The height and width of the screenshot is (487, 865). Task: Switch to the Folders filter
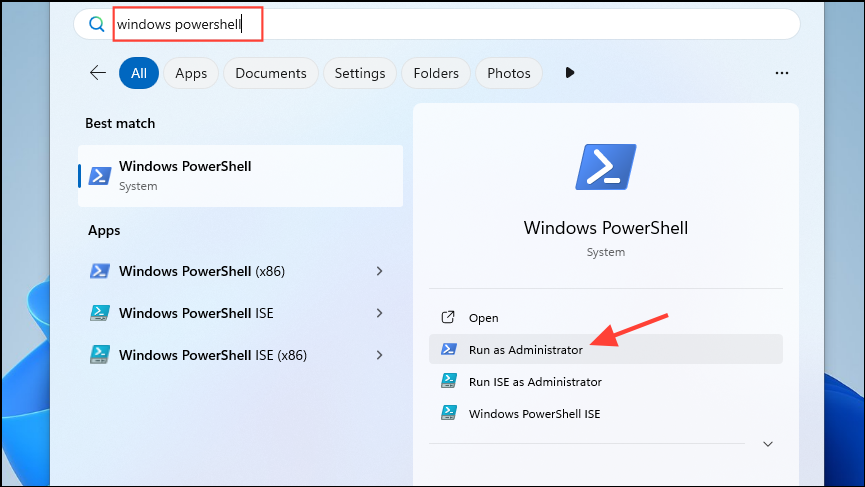coord(436,73)
